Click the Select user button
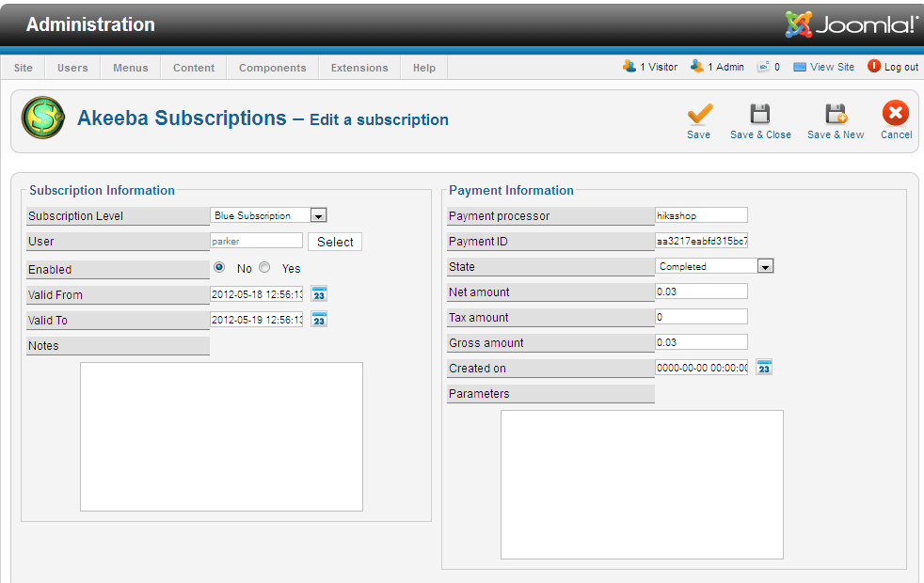924x583 pixels. coord(335,242)
